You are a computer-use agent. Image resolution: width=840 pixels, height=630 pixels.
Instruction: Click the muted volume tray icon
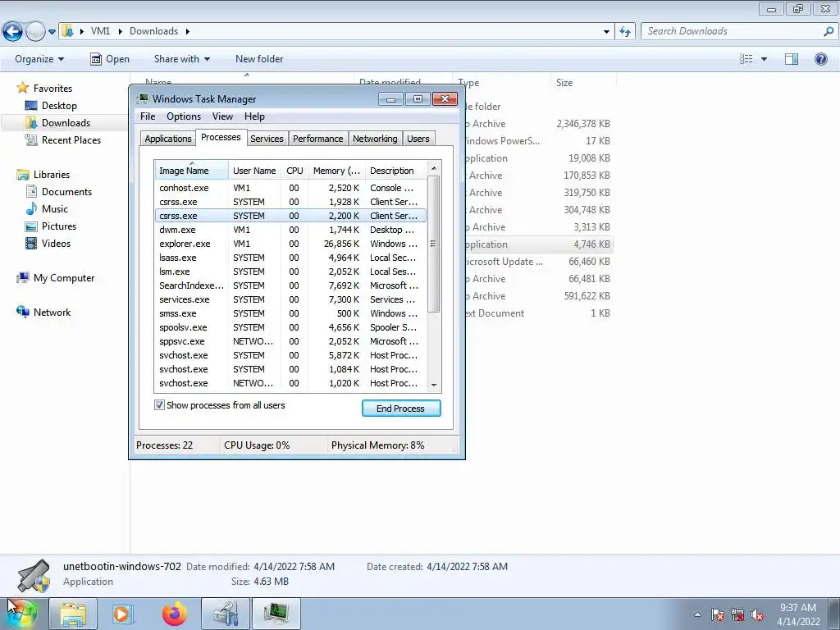(x=757, y=614)
